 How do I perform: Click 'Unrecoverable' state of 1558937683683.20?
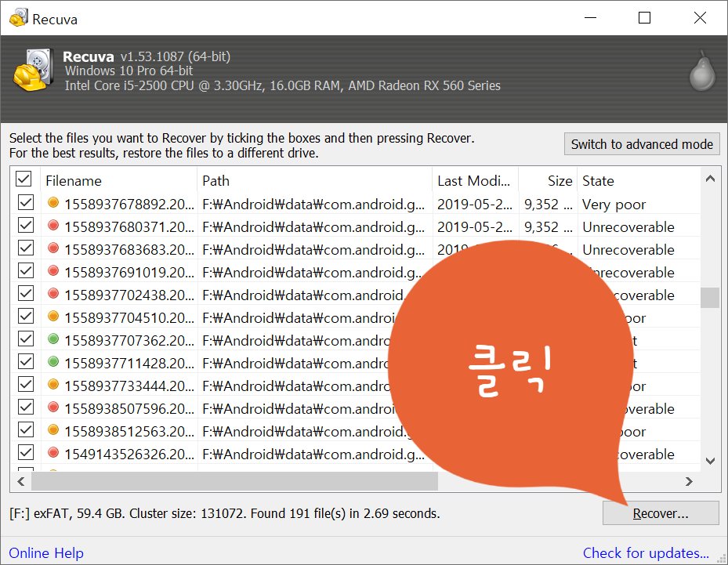[x=628, y=250]
